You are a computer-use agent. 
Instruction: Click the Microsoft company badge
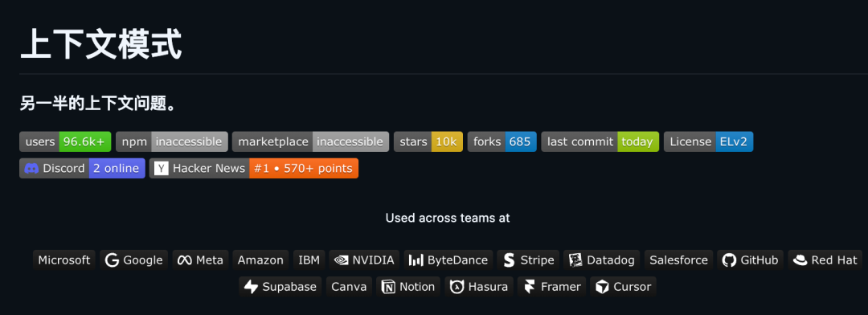point(64,260)
